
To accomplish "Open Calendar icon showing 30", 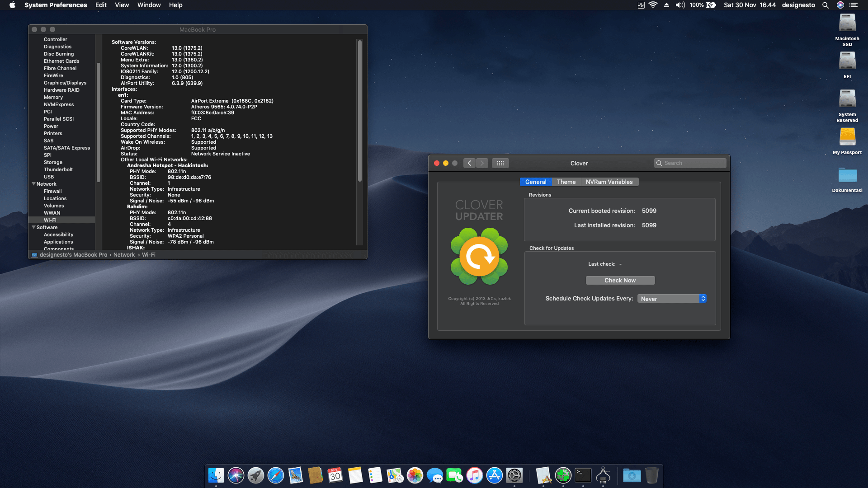I will pos(335,475).
